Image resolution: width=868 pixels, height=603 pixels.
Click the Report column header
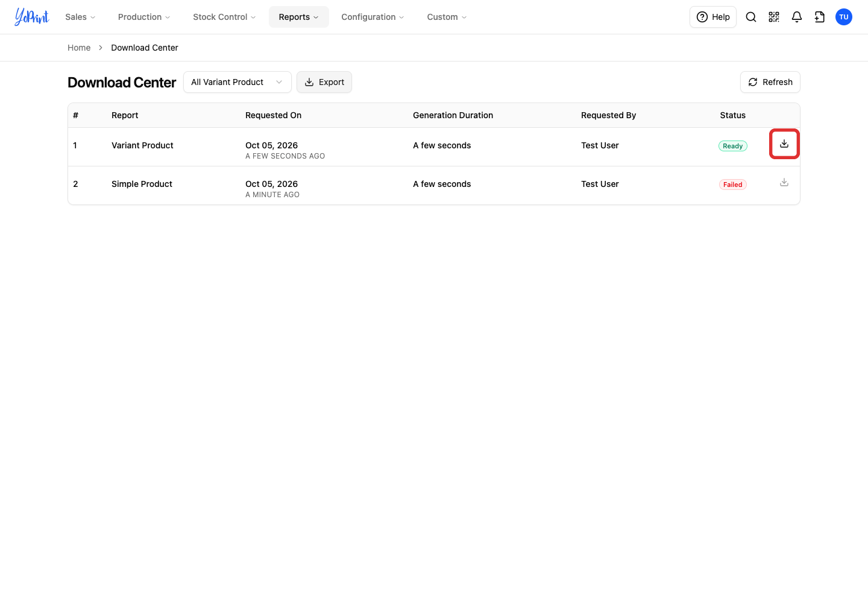(x=125, y=115)
